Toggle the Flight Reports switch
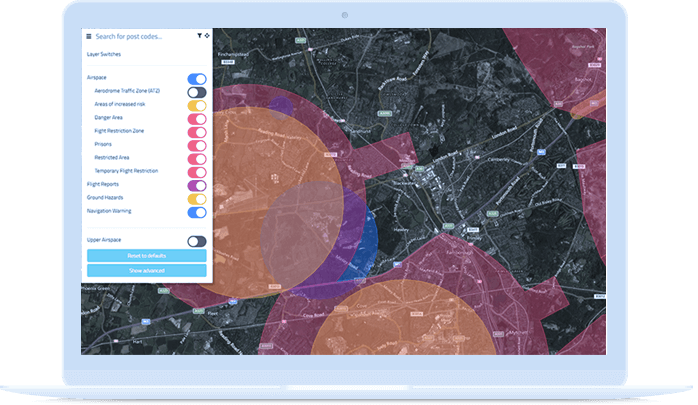698x405 pixels. 197,186
